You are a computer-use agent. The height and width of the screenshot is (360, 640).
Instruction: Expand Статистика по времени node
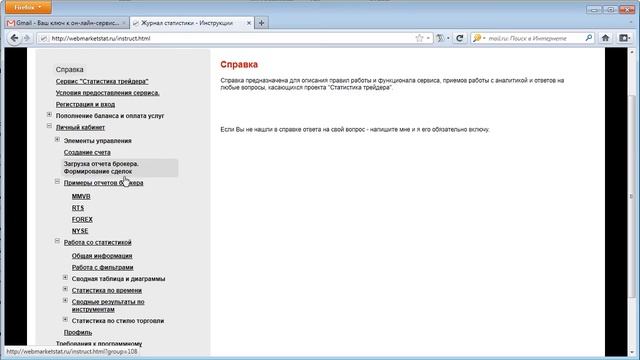click(x=65, y=289)
